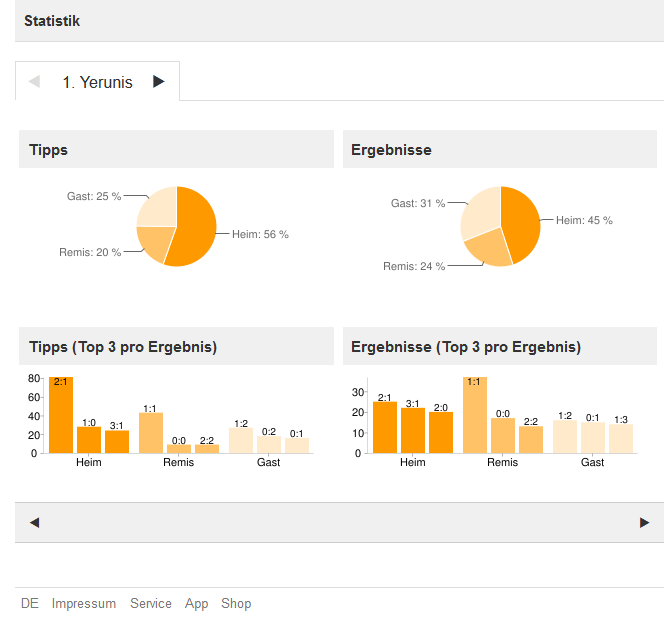Click the Heim slice in Tipps pie

point(197,228)
